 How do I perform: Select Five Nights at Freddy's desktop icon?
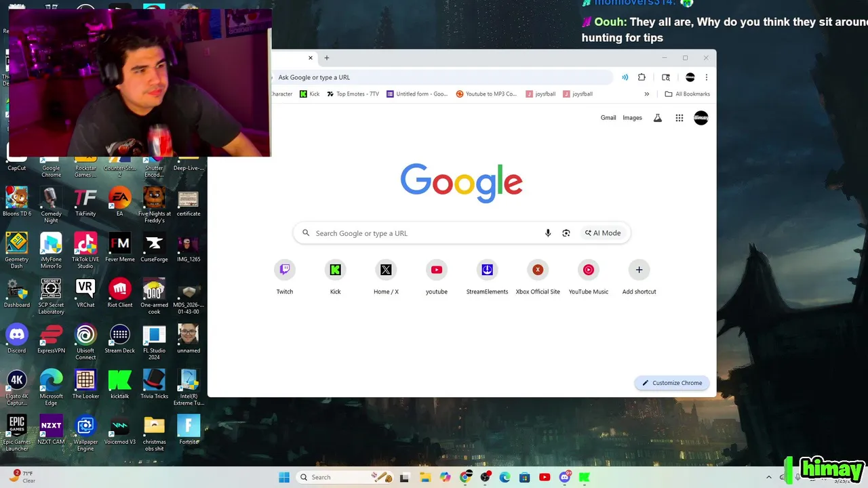154,205
